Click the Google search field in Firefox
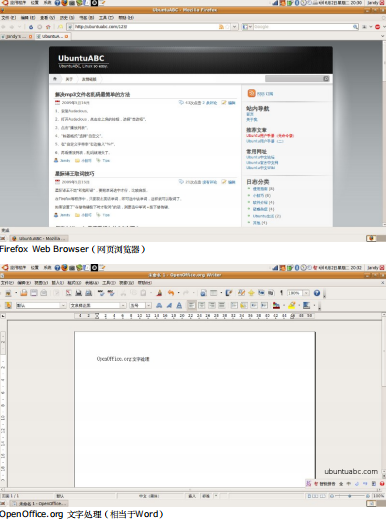This screenshot has height=522, width=386. click(303, 27)
